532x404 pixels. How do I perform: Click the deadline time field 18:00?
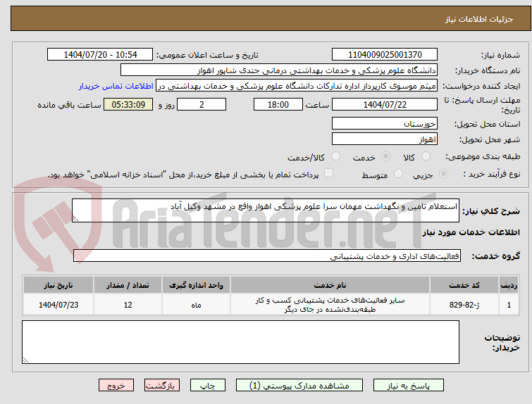[278, 104]
